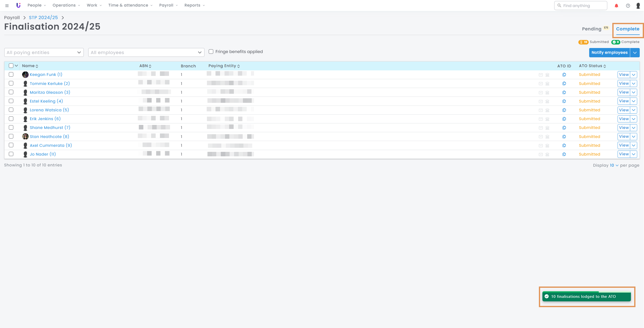Viewport: 644px width, 328px height.
Task: Open the help question mark icon
Action: [628, 6]
